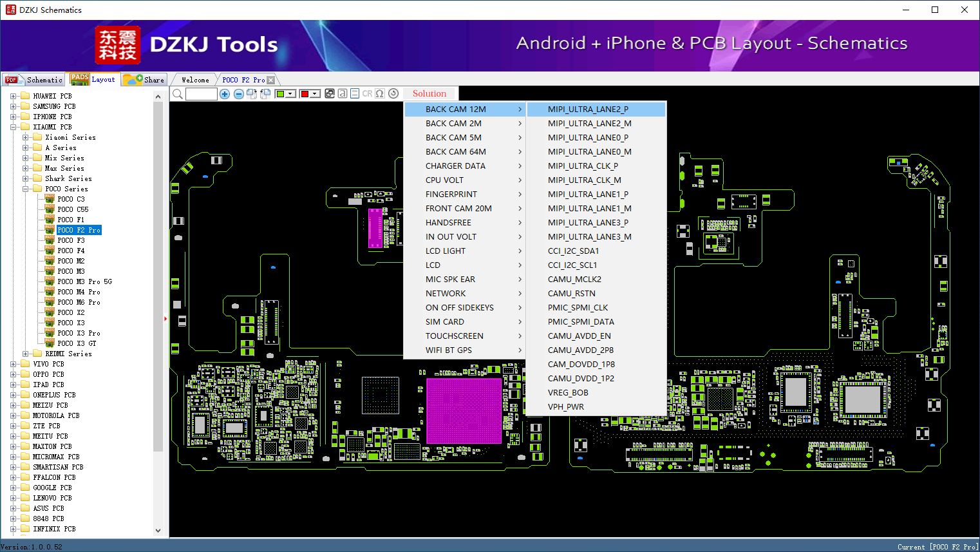Screen dimensions: 980x552
Task: Click the PADS icon beside POCO C3
Action: pos(50,199)
